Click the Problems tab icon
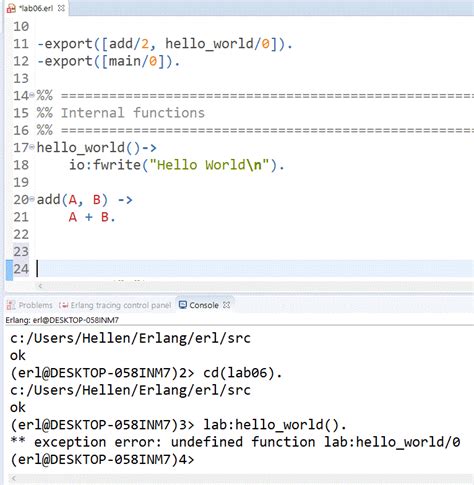Screen dimensions: 474x485 pyautogui.click(x=11, y=305)
